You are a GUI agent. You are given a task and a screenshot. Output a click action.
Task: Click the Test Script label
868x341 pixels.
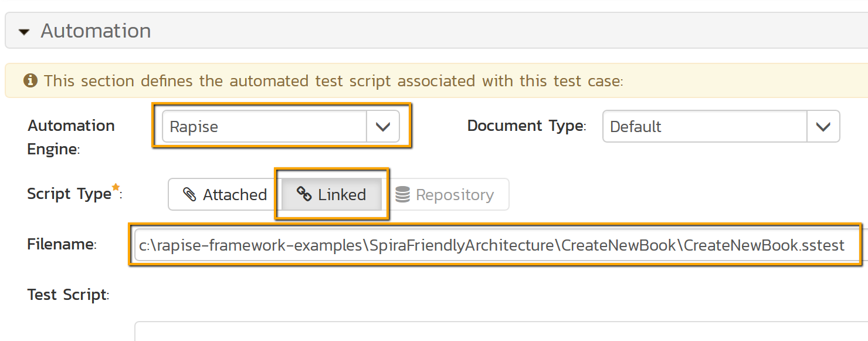[67, 295]
